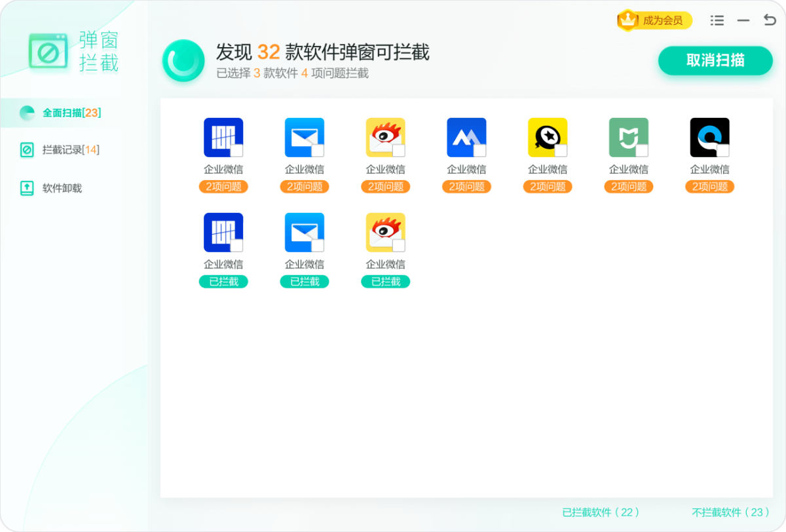Click the green Mijia app icon

tap(628, 137)
